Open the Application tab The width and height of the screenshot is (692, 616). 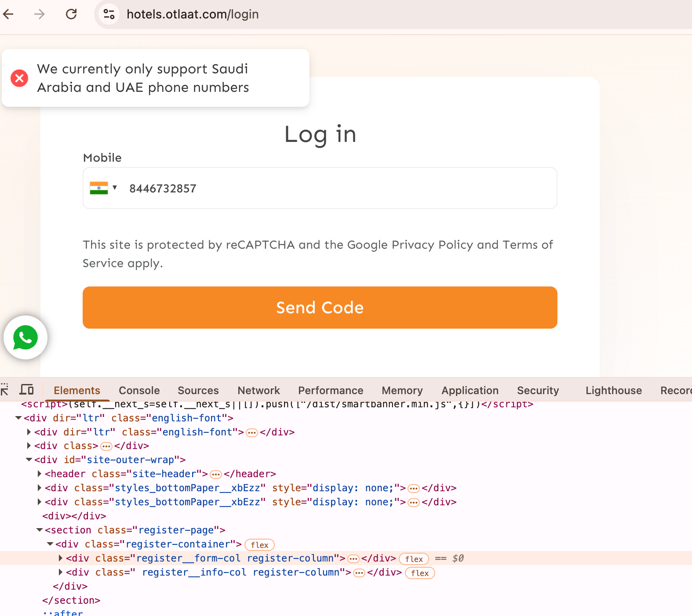pyautogui.click(x=470, y=390)
